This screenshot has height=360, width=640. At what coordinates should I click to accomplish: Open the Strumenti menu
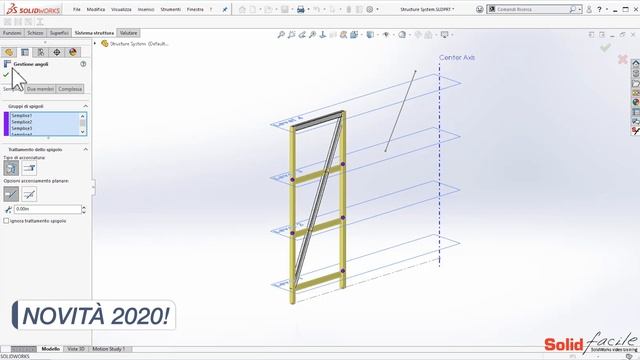(171, 9)
